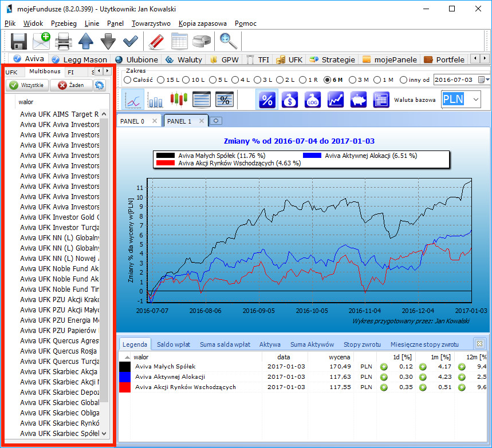The height and width of the screenshot is (448, 492).
Task: Click the piggy bank icon
Action: click(x=358, y=100)
